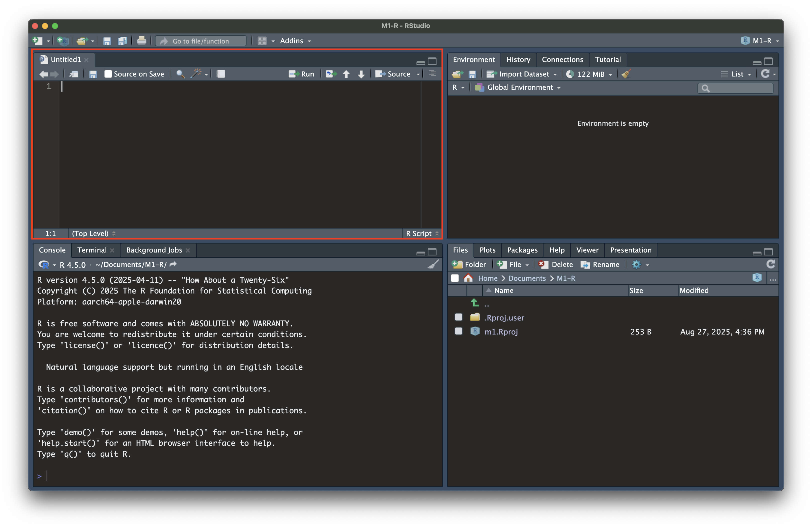
Task: Open the Global Environment selector
Action: coord(517,87)
